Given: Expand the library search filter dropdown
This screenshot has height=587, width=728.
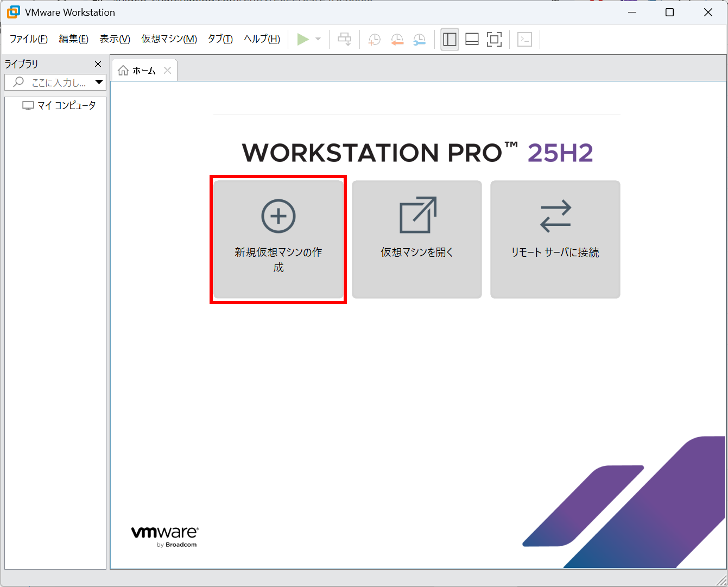Looking at the screenshot, I should click(x=99, y=83).
